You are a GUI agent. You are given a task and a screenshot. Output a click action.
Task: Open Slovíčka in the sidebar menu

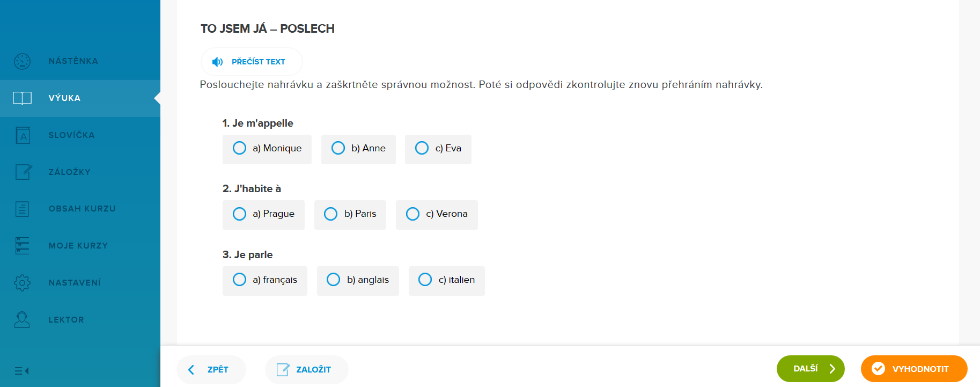coord(71,135)
